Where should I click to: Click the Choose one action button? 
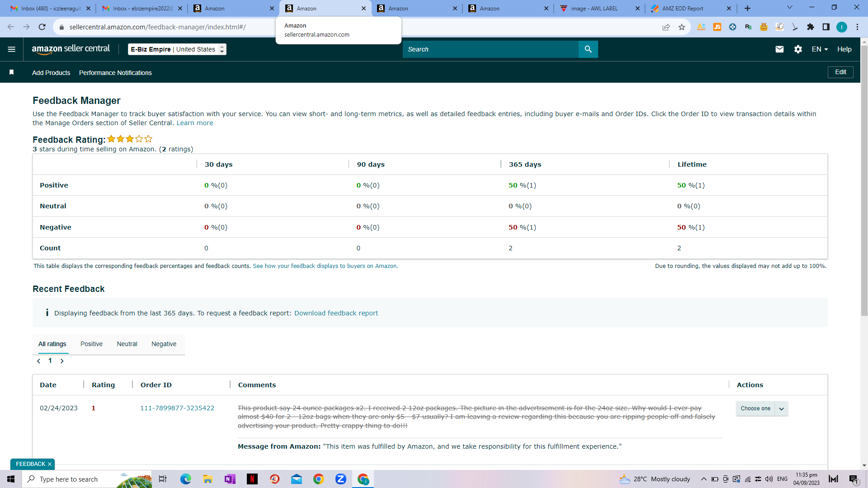755,408
